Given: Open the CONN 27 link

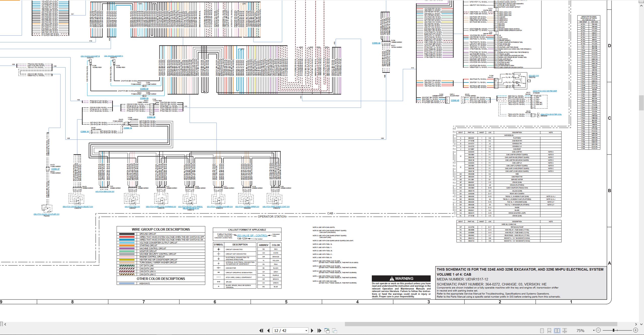Looking at the screenshot, I should tap(55, 169).
